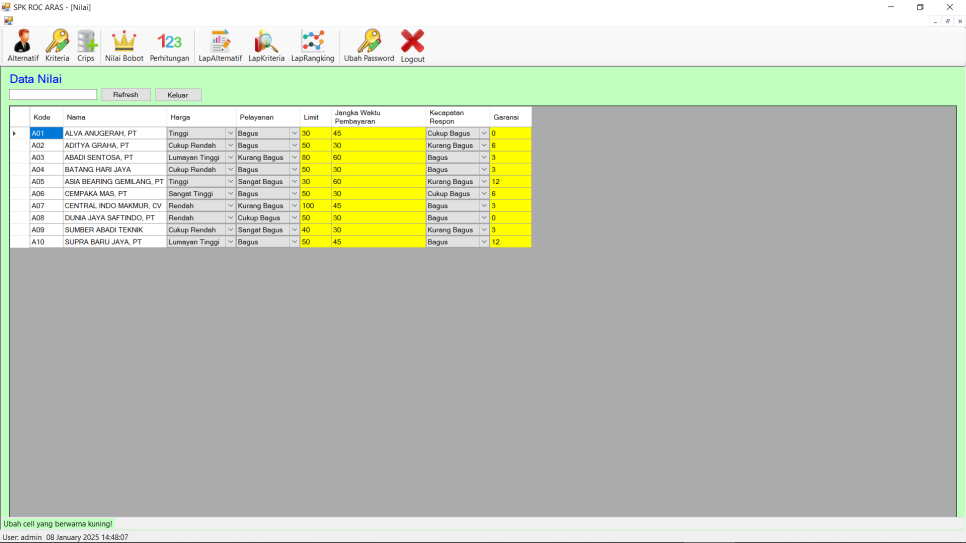Select the Garansi cell for ASIA BEARING GEMILANG
Screen dimensions: 966x543
tap(509, 182)
